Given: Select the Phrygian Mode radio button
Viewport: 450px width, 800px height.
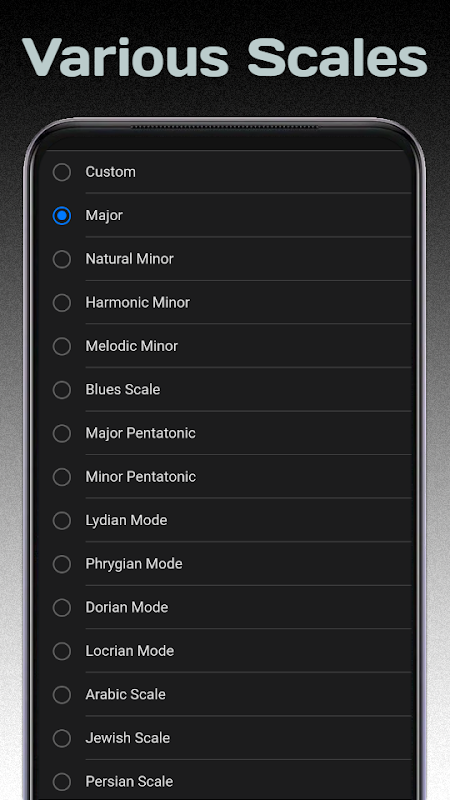Looking at the screenshot, I should pos(62,564).
